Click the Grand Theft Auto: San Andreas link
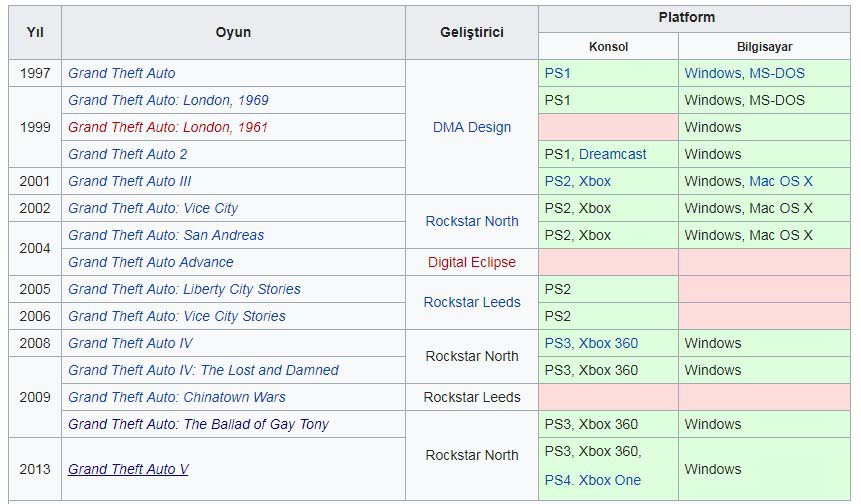The width and height of the screenshot is (861, 504). (x=166, y=235)
